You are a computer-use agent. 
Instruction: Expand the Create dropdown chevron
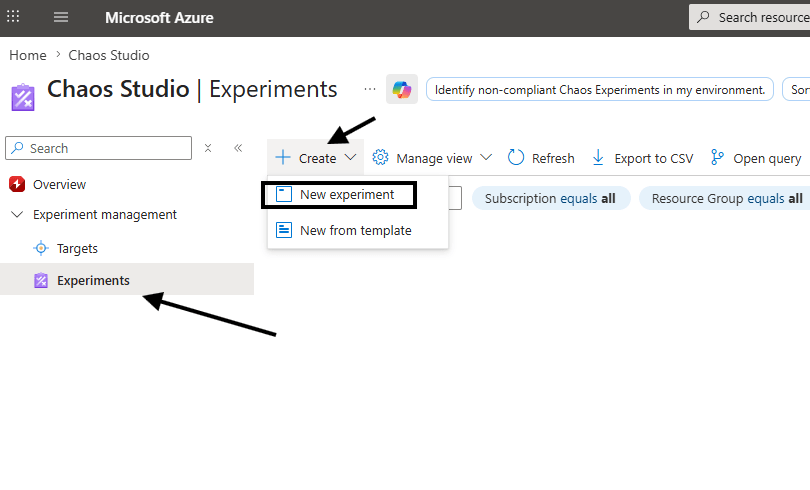[350, 158]
